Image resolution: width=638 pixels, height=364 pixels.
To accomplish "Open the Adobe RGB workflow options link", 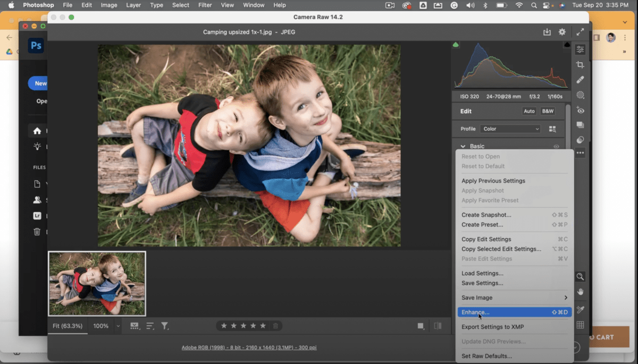I will (249, 347).
